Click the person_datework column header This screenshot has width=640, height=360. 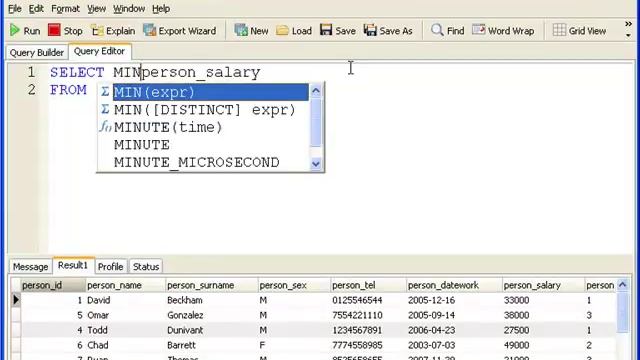coord(454,285)
